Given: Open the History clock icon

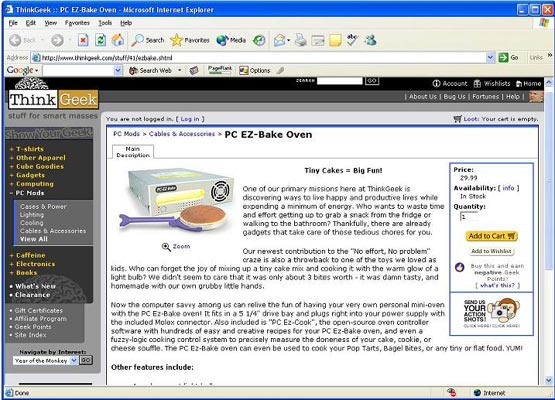Looking at the screenshot, I should pyautogui.click(x=259, y=40).
